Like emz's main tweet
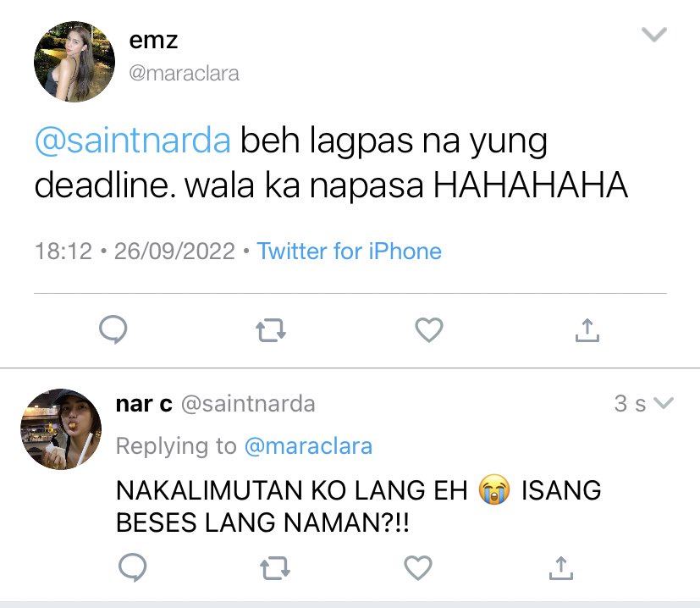Image resolution: width=700 pixels, height=608 pixels. [429, 329]
